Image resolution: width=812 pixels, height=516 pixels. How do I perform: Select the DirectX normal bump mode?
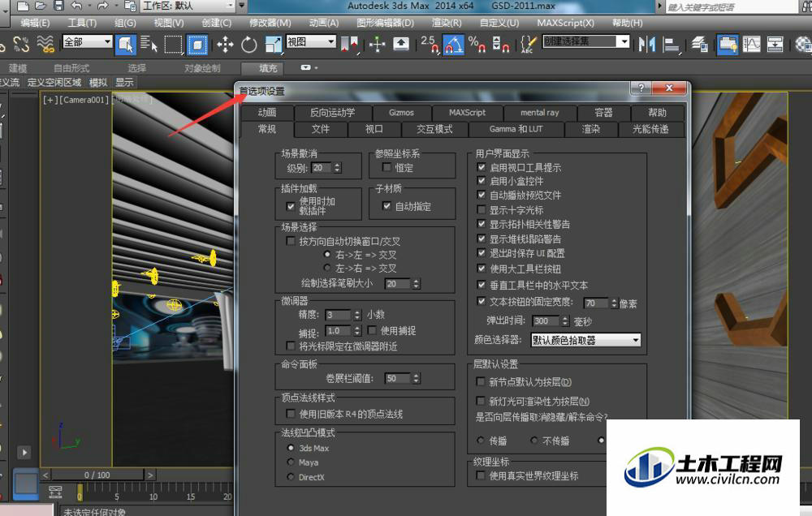coord(291,477)
